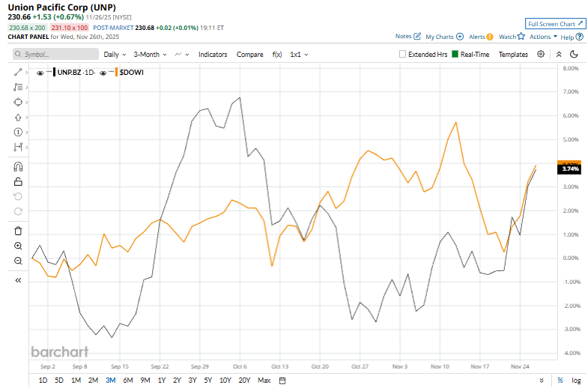Select the 3M time range

pos(110,381)
